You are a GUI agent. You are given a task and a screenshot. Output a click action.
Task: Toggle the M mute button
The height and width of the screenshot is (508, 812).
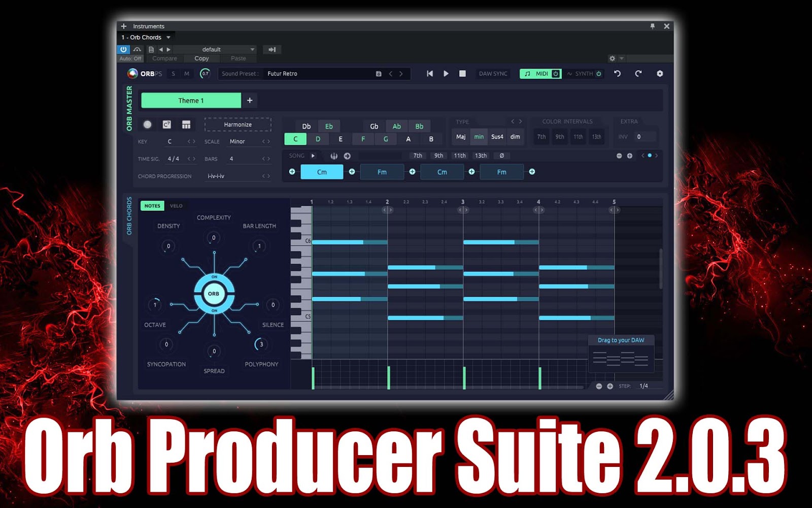point(187,74)
